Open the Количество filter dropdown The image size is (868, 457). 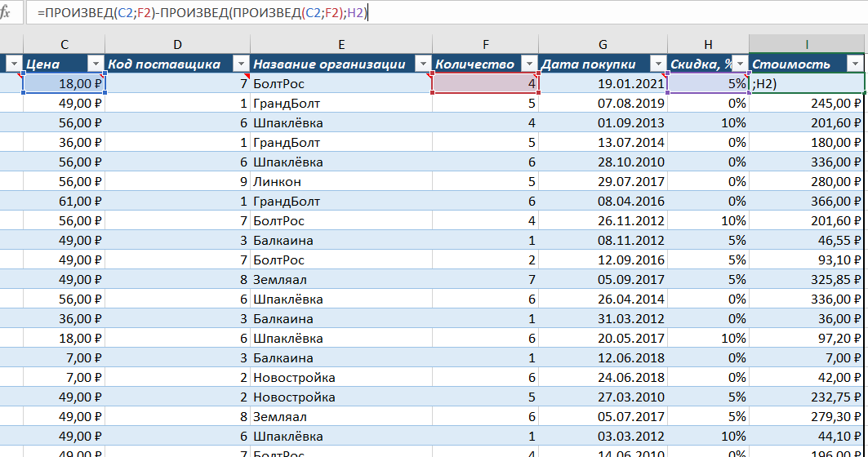[530, 64]
